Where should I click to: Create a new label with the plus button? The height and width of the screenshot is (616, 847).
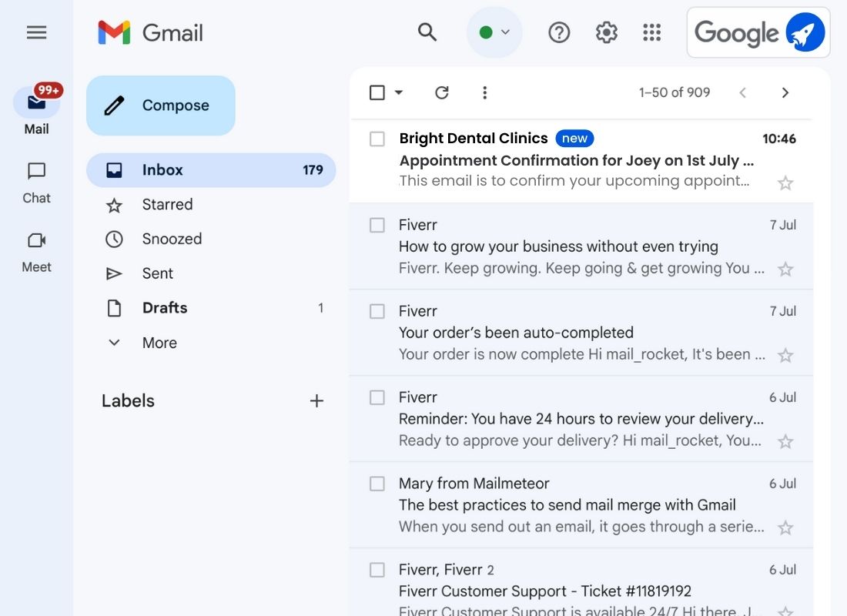click(x=316, y=400)
